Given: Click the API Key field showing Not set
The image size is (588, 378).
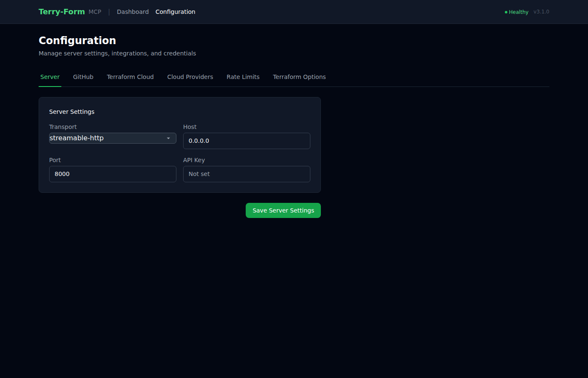Looking at the screenshot, I should click(x=247, y=174).
